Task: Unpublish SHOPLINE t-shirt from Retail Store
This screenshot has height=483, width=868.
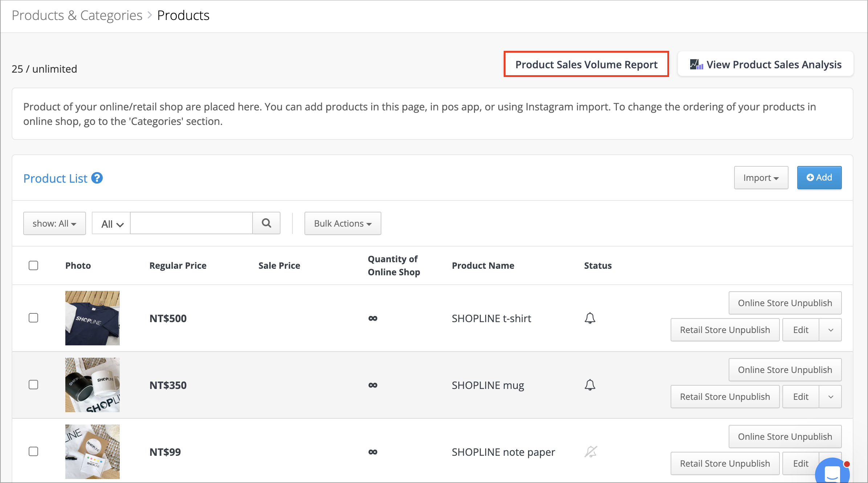Action: pyautogui.click(x=725, y=330)
